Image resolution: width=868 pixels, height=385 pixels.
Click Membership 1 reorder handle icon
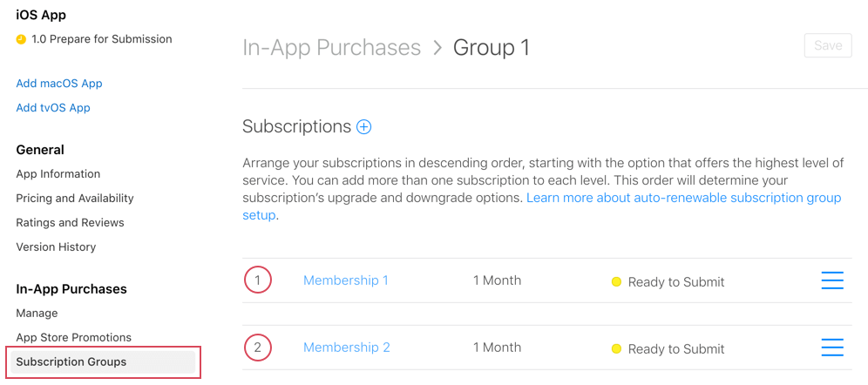[x=832, y=280]
